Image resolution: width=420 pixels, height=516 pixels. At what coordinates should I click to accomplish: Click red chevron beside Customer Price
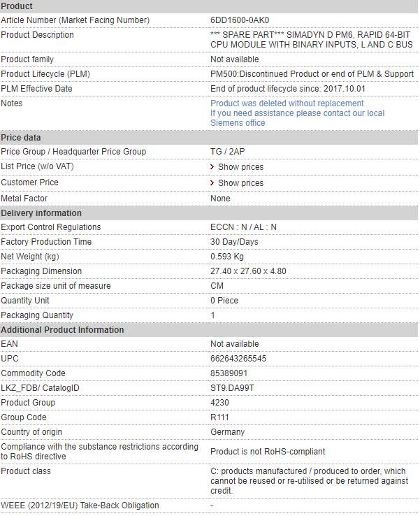(212, 183)
